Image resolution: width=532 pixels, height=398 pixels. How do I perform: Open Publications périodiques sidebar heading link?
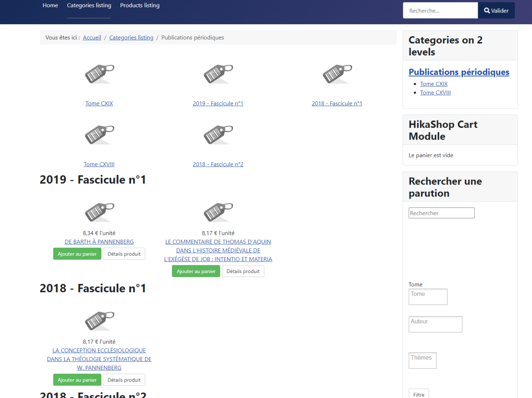tap(459, 72)
